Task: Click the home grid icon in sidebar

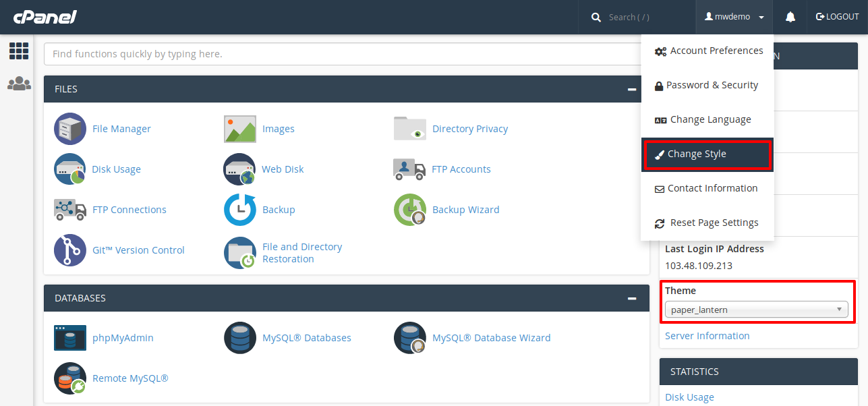Action: tap(19, 51)
